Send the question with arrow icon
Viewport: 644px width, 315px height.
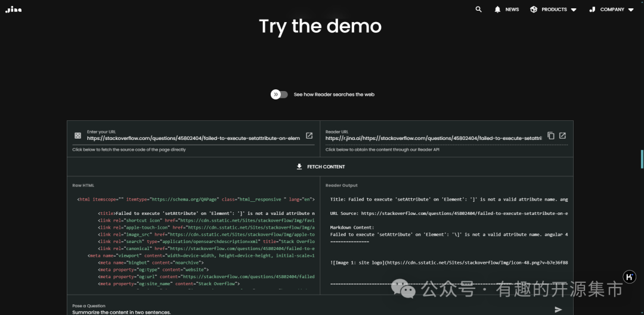coord(558,310)
